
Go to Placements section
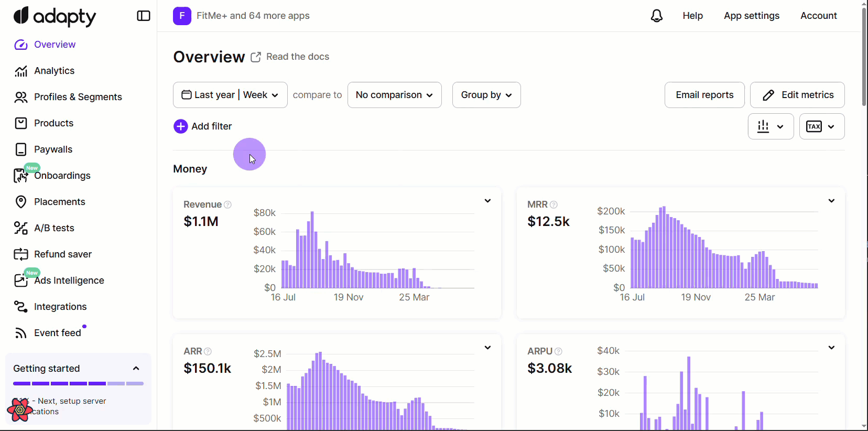tap(59, 202)
